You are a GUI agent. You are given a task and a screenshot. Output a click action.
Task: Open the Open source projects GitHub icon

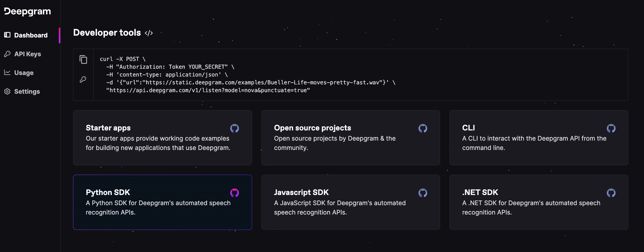[423, 128]
